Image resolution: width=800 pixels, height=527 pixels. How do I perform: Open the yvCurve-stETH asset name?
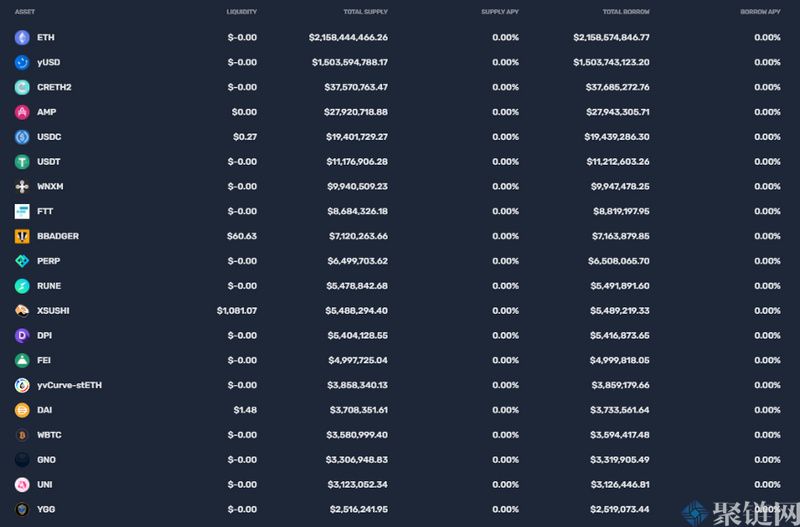[x=69, y=385]
